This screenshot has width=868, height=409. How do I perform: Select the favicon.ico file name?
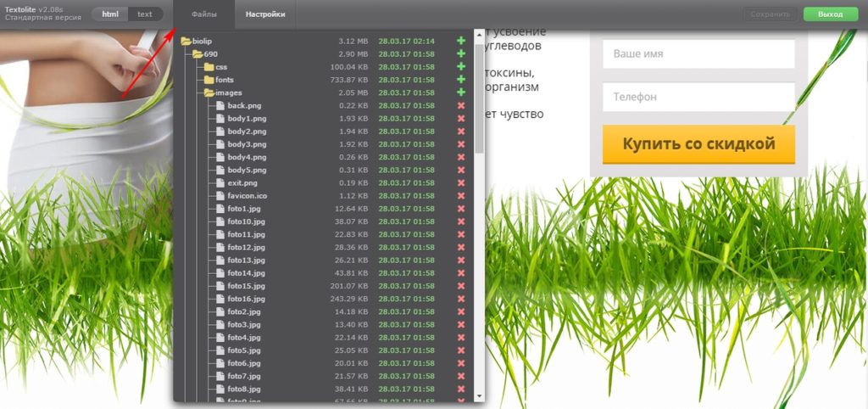pos(247,196)
